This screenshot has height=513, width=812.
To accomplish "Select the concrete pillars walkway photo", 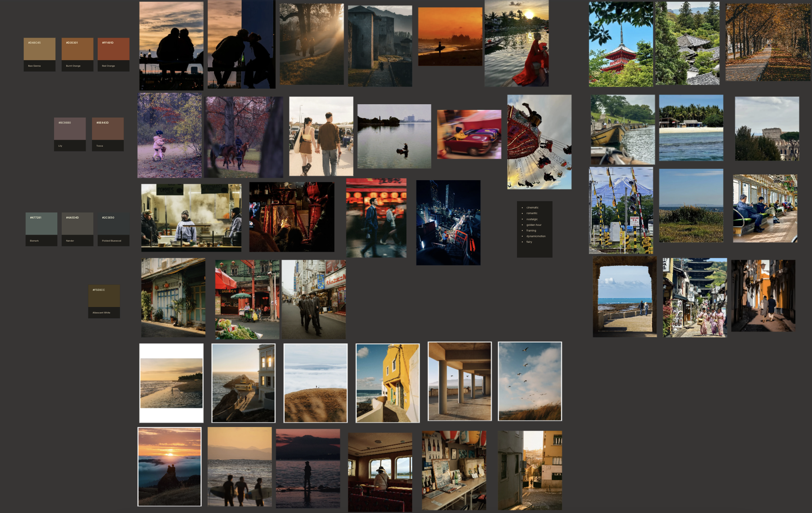I will pyautogui.click(x=460, y=381).
